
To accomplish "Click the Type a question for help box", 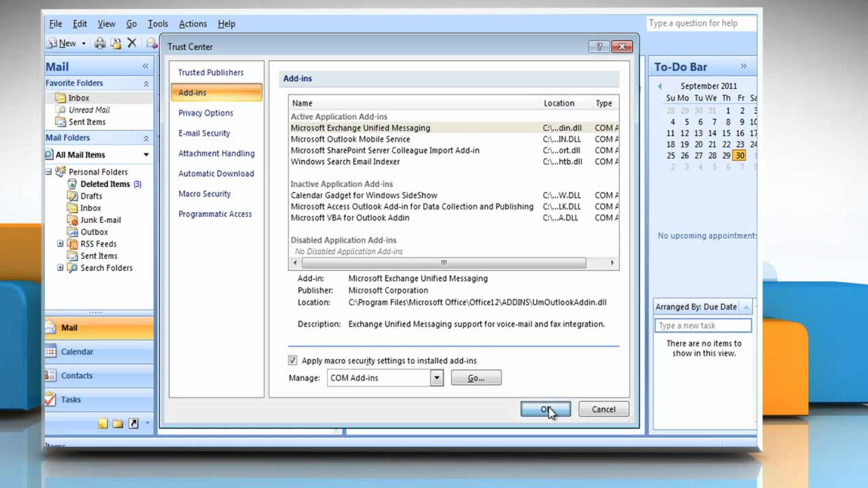I will pos(701,23).
